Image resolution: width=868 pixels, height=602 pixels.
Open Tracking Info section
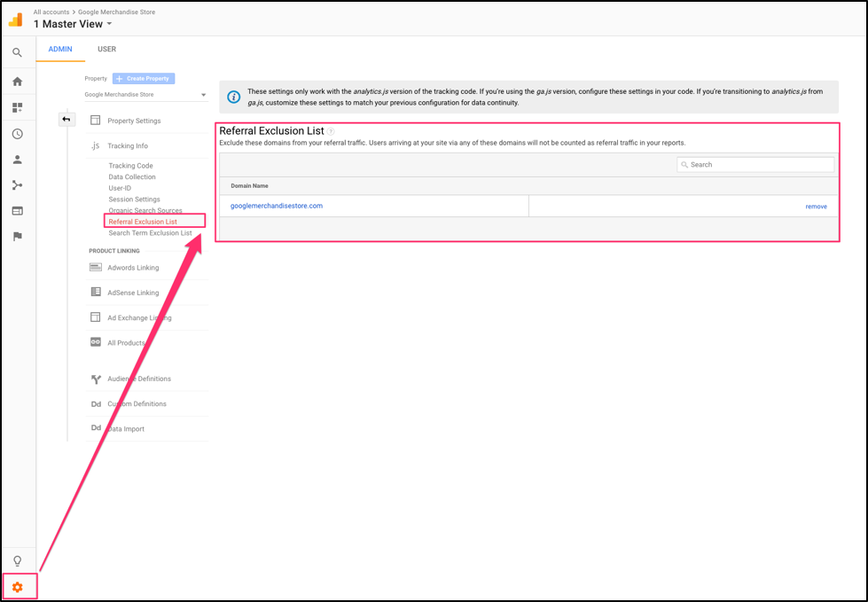[128, 146]
